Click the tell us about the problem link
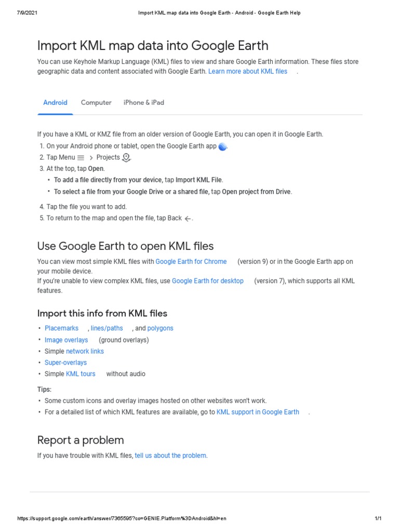The height and width of the screenshot is (532, 399). coord(170,456)
